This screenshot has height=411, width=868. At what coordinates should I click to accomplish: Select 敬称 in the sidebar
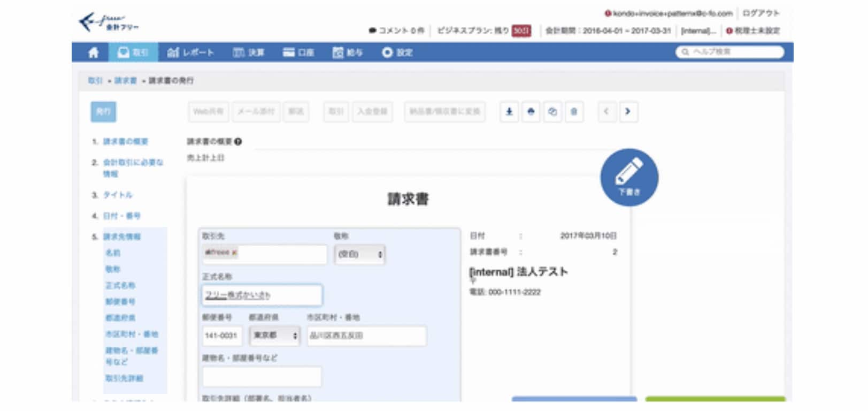pos(113,269)
